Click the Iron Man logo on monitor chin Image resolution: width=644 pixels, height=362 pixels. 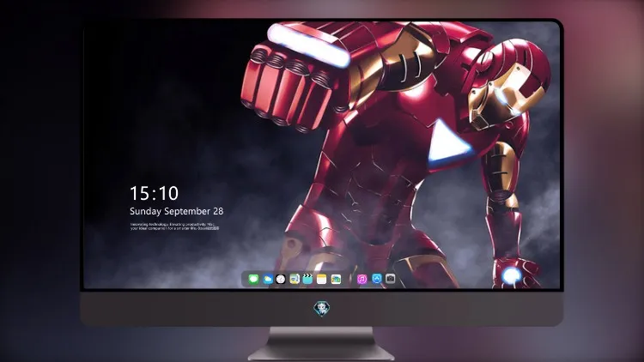(322, 308)
